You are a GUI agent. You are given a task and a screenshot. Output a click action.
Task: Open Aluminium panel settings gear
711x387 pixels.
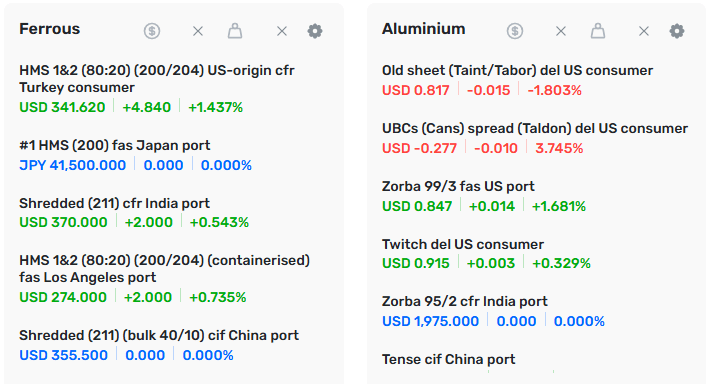pyautogui.click(x=677, y=31)
